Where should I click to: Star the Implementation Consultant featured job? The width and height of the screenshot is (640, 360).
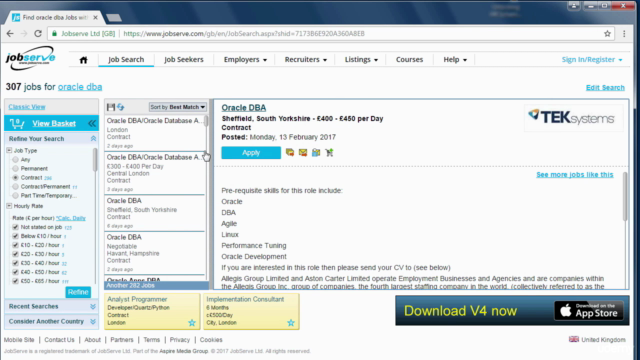pos(291,323)
